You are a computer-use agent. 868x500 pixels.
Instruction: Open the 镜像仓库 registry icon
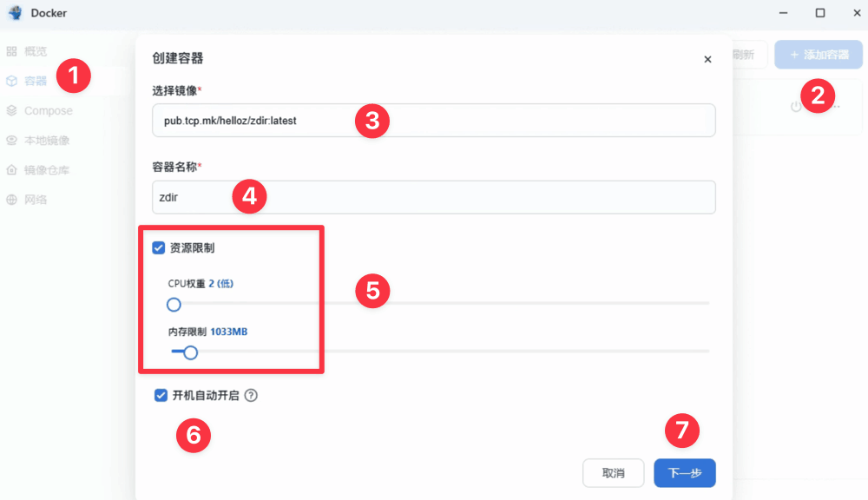tap(12, 170)
